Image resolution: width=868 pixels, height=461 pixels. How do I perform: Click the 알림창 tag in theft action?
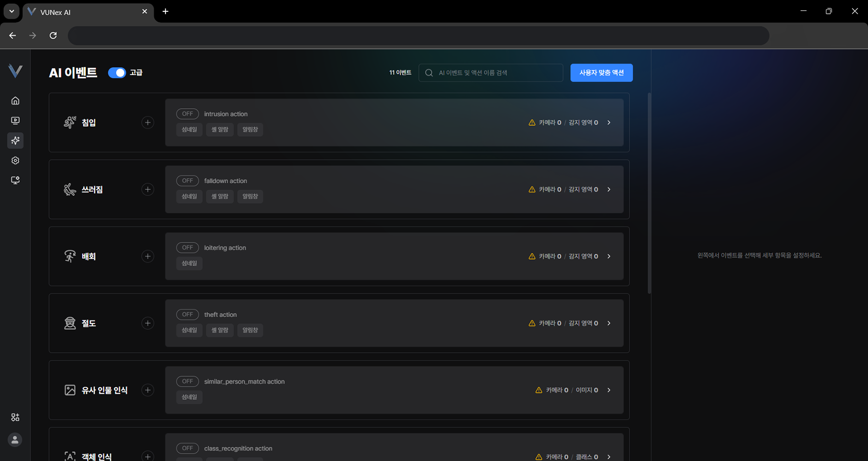coord(250,330)
